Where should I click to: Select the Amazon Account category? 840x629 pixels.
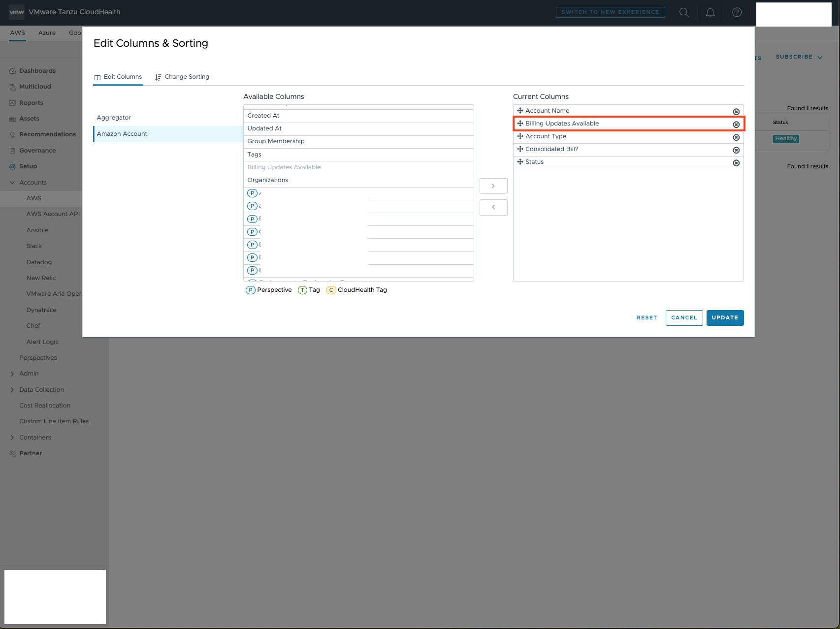click(x=168, y=134)
